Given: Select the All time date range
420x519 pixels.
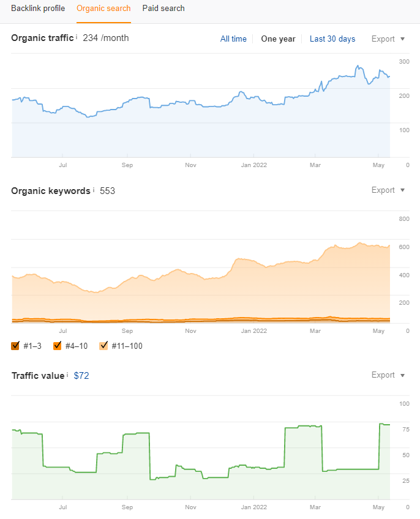Looking at the screenshot, I should coord(233,39).
